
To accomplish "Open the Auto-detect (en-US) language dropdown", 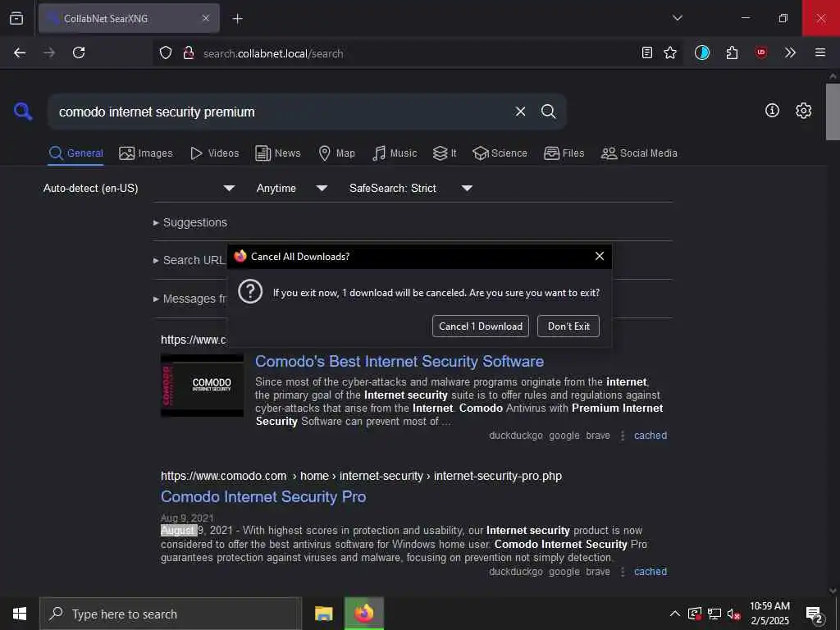I will coord(139,188).
